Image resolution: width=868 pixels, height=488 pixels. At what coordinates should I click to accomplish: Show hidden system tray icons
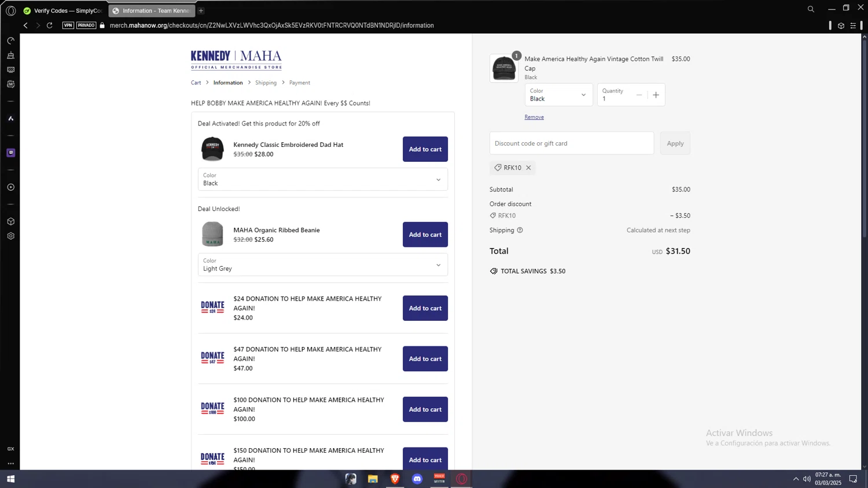[x=796, y=479]
